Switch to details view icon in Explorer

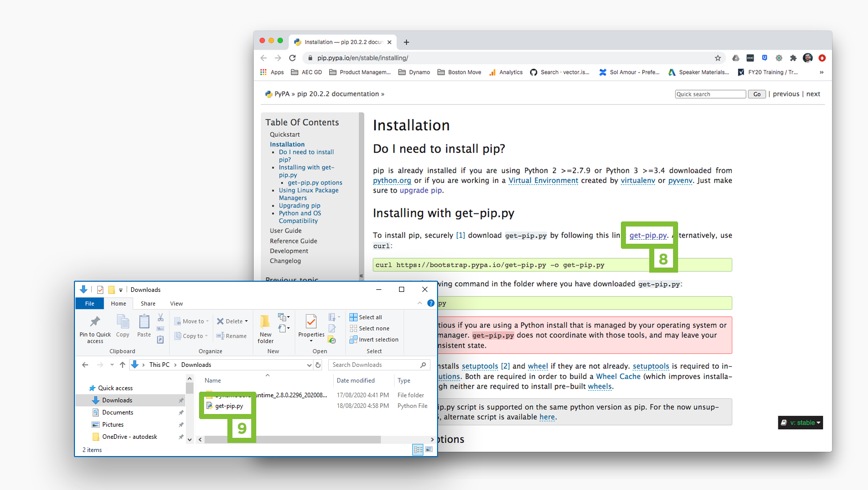pos(418,449)
